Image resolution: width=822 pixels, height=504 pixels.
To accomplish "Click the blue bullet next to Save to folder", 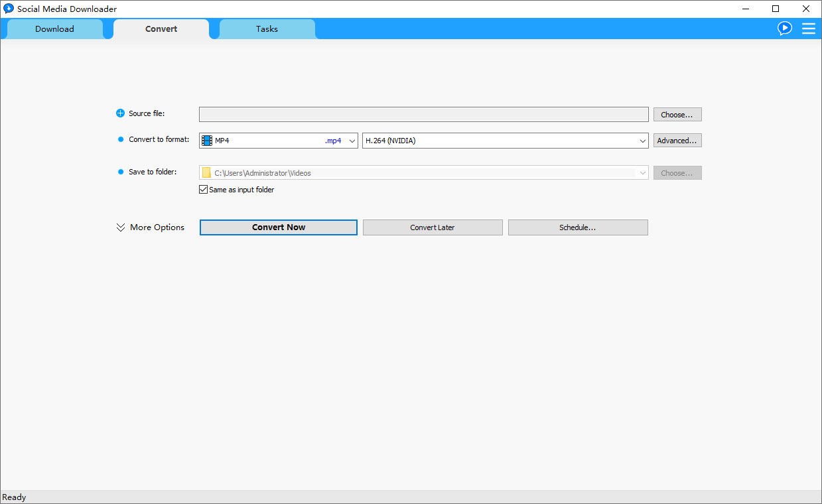I will [x=121, y=172].
